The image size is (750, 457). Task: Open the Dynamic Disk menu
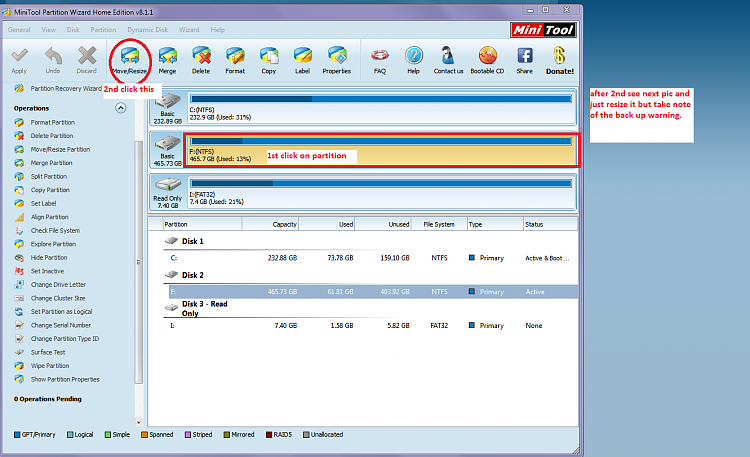click(147, 30)
